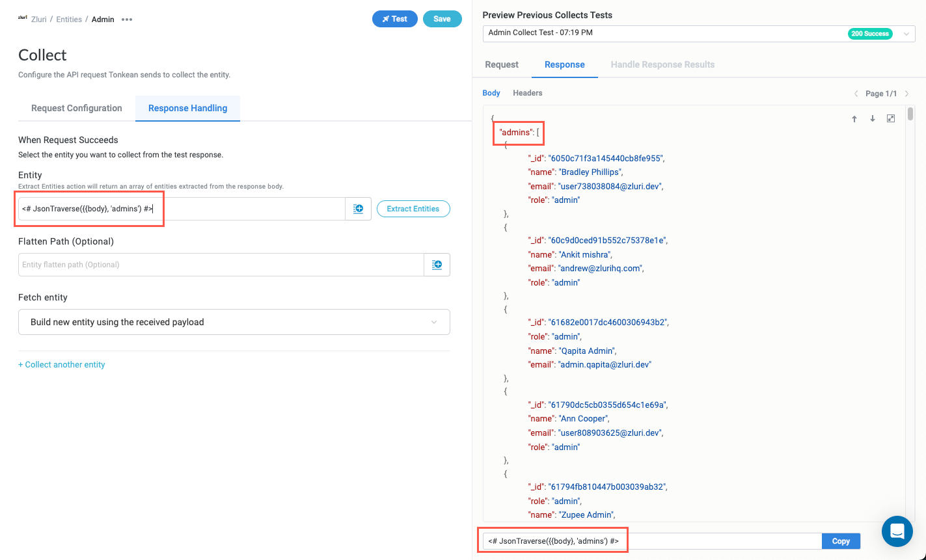926x560 pixels.
Task: Select the Handle Response Results tab
Action: point(662,64)
